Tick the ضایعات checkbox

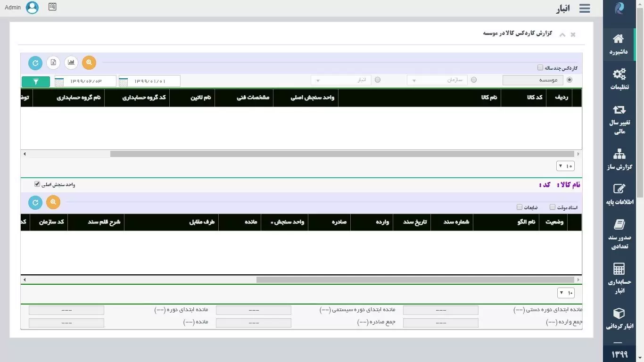[520, 207]
